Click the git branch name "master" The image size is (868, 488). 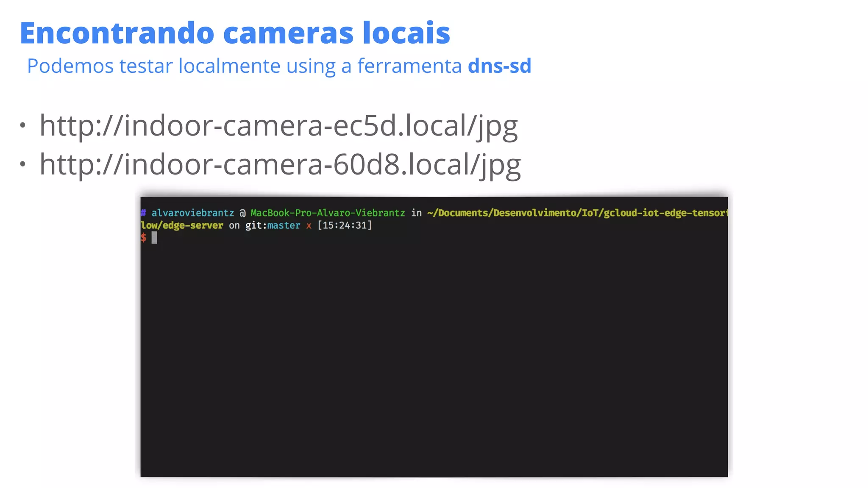[x=284, y=225]
